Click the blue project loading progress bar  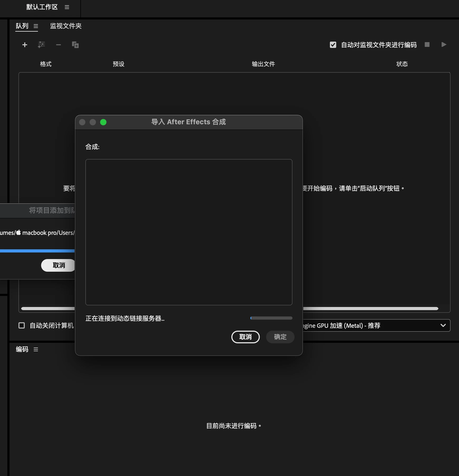click(37, 251)
